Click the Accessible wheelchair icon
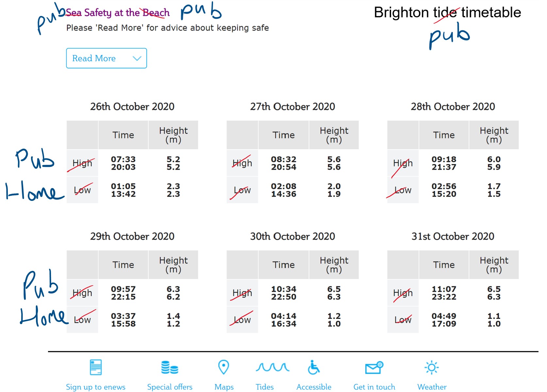Screen dimensions: 547x392 tap(314, 367)
